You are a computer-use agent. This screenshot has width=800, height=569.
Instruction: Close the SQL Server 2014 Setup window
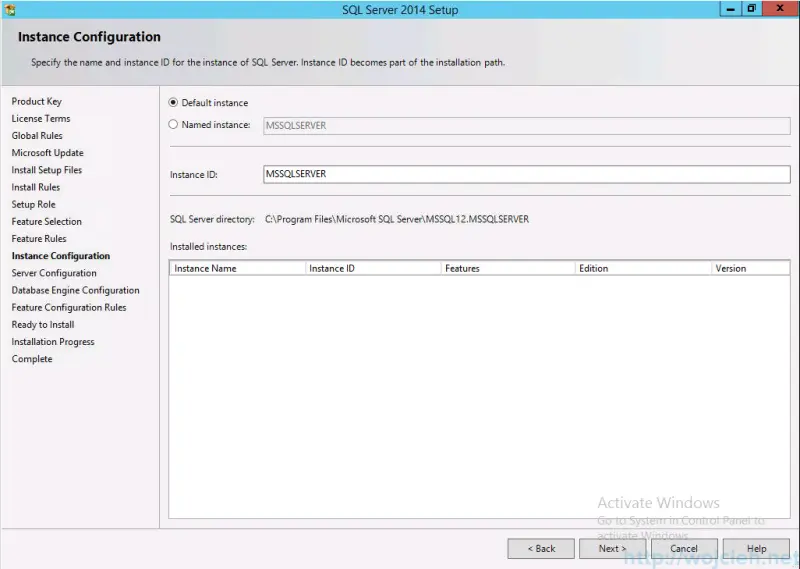pyautogui.click(x=780, y=8)
